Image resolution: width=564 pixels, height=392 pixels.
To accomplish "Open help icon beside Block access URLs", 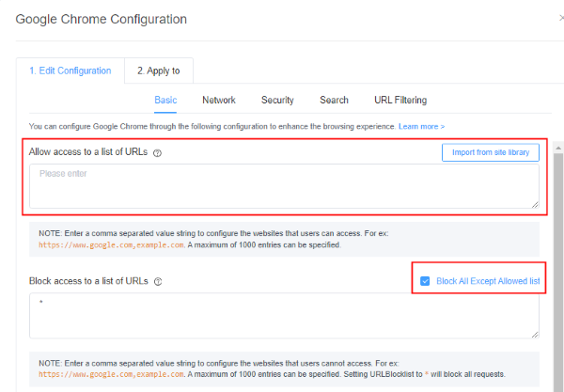I will [158, 282].
